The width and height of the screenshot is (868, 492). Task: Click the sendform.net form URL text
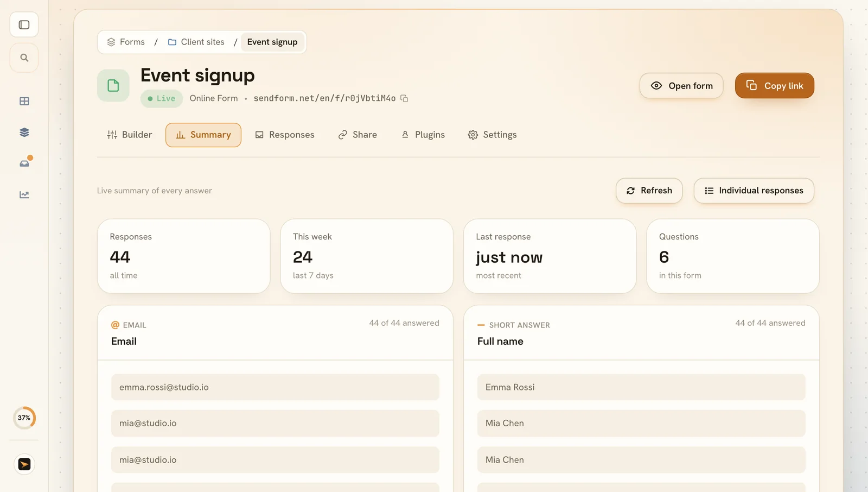(324, 98)
